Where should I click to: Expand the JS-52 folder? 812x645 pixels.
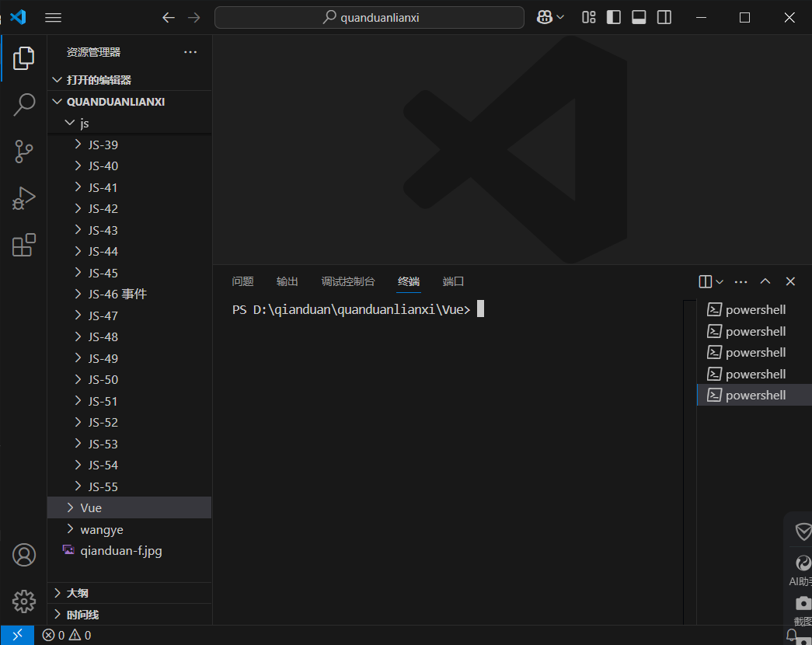(x=78, y=422)
